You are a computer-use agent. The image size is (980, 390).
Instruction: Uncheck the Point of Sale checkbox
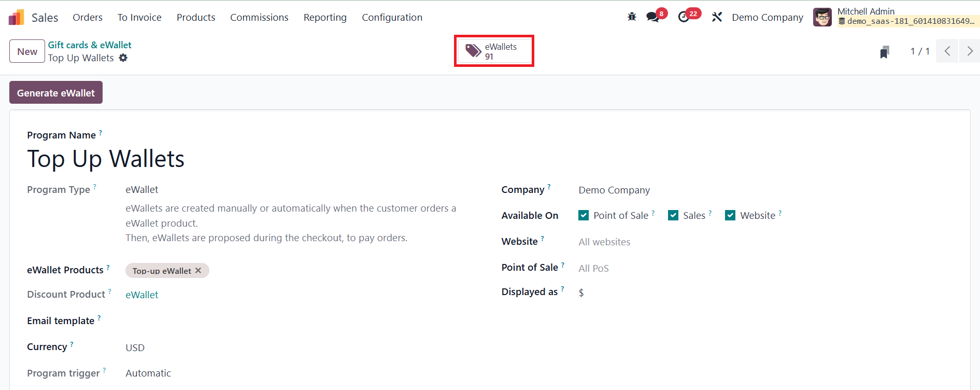584,215
